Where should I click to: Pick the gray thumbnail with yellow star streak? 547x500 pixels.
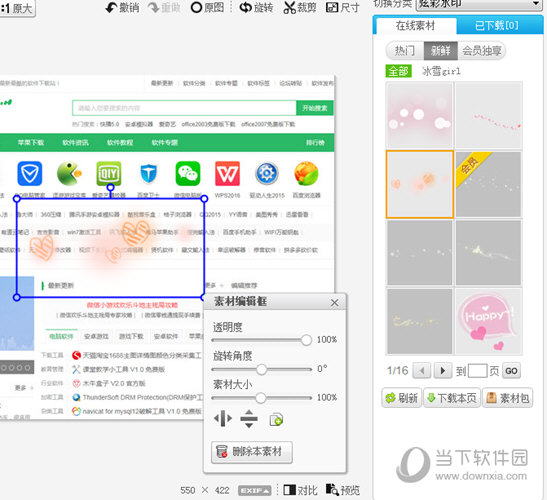[488, 253]
